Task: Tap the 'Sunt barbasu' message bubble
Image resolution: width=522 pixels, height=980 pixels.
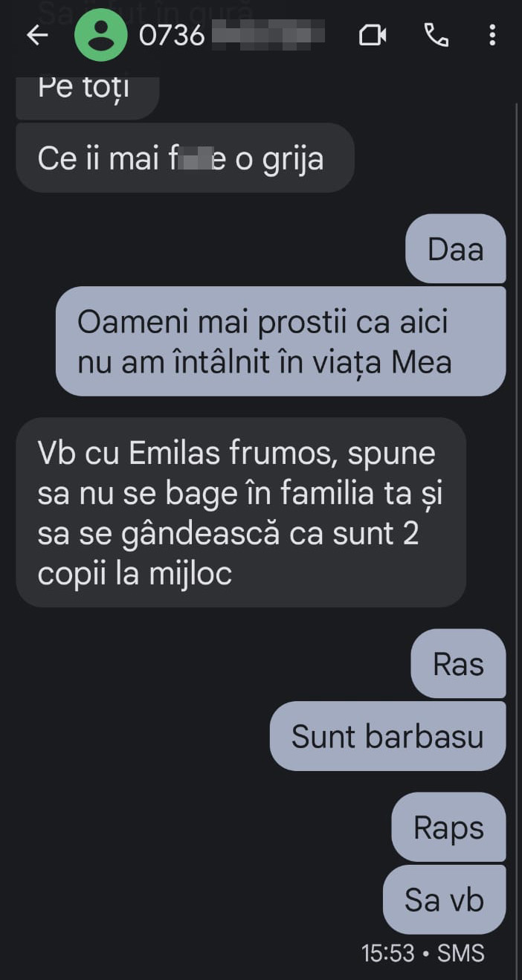Action: tap(387, 736)
